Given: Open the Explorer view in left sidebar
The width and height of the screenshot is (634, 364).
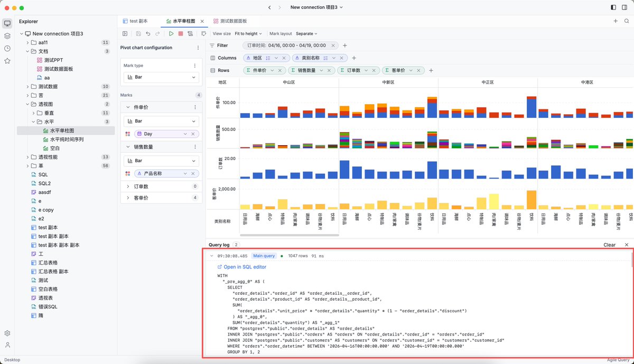Looking at the screenshot, I should (7, 23).
